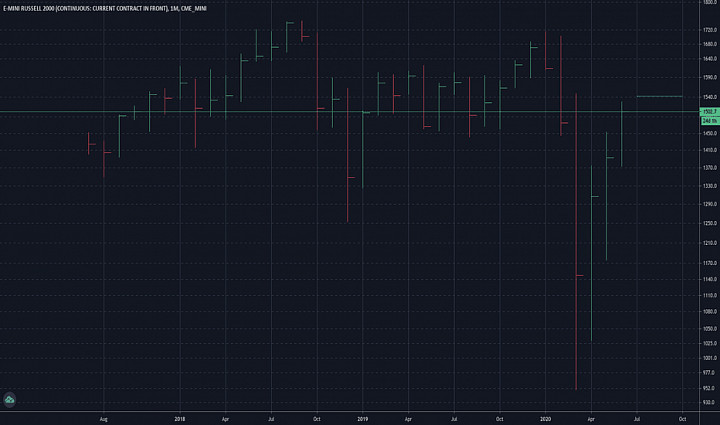This screenshot has width=720, height=425.
Task: Click the cloud publish icon in the corner
Action: [x=9, y=400]
